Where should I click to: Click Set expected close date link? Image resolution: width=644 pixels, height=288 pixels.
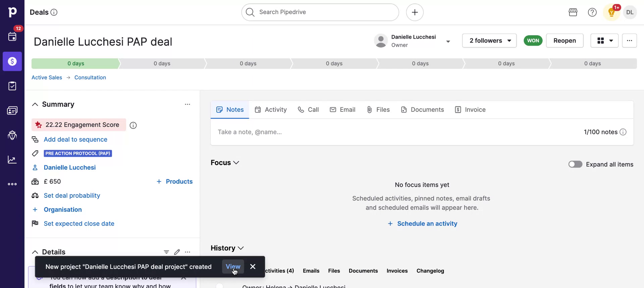click(x=79, y=224)
